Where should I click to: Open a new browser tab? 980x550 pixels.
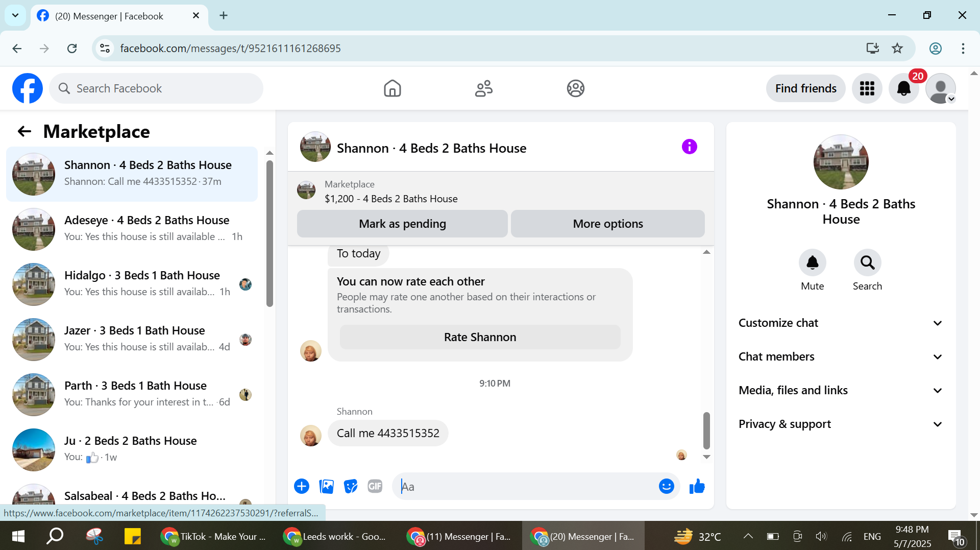(224, 15)
